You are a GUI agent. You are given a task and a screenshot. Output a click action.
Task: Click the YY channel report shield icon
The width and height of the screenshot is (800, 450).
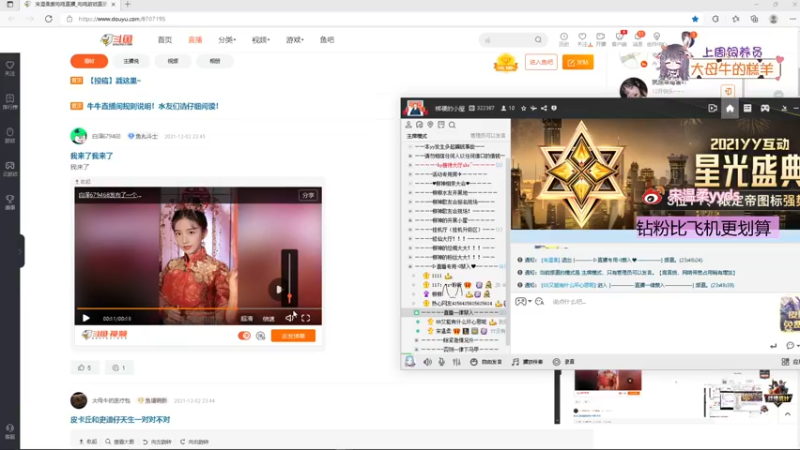point(554,108)
